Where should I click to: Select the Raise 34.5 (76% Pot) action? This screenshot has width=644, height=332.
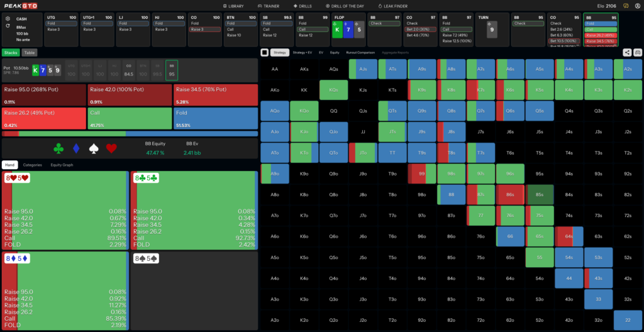(216, 95)
